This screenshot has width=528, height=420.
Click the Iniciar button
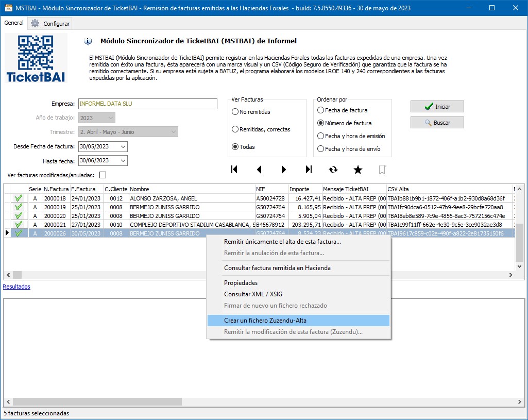[437, 107]
